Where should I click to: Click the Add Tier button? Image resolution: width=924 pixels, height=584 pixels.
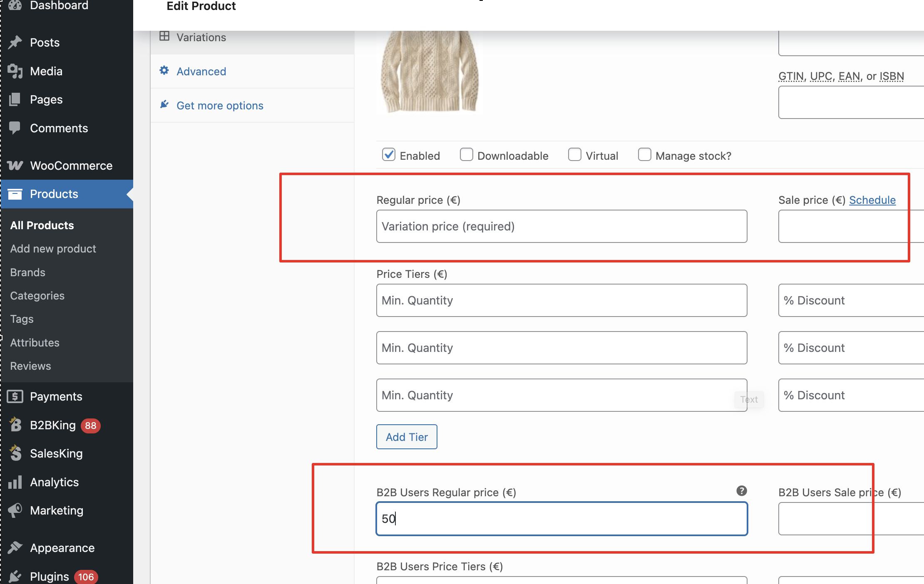[x=407, y=437]
